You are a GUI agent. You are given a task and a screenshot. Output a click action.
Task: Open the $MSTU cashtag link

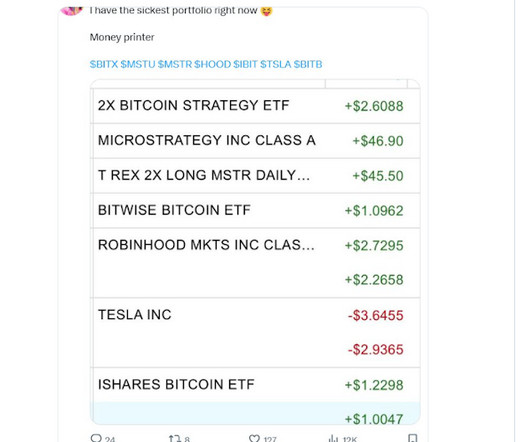pyautogui.click(x=138, y=64)
